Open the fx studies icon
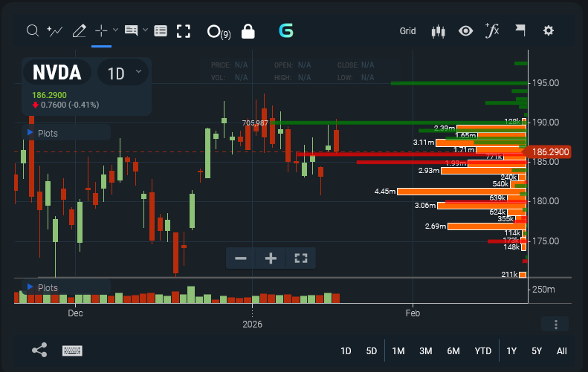The width and height of the screenshot is (588, 372). click(492, 30)
